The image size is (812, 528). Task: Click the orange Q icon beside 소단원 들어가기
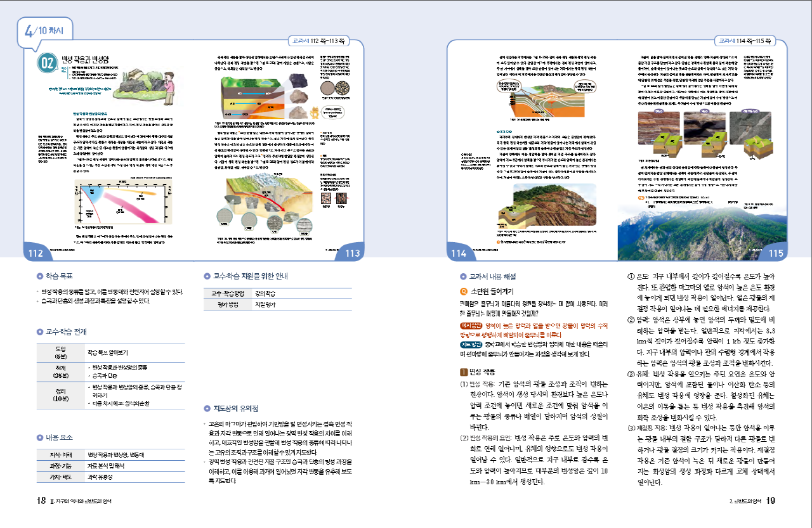(x=464, y=292)
